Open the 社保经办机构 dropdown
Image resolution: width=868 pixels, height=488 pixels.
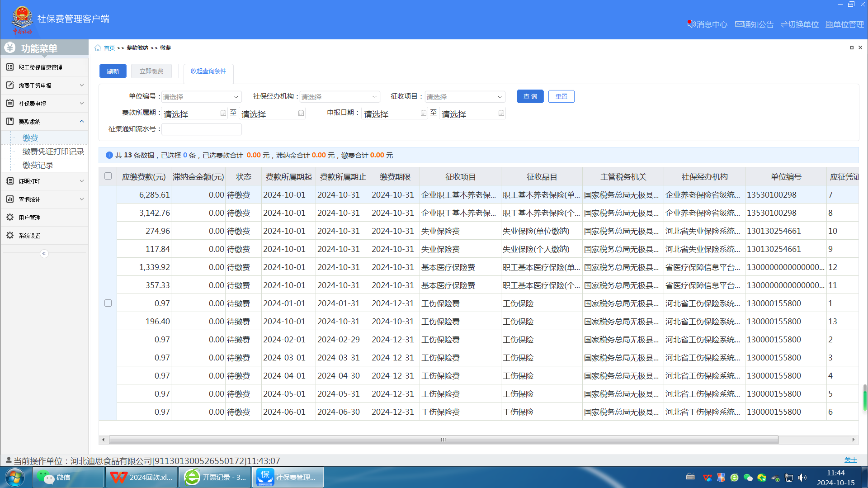340,97
